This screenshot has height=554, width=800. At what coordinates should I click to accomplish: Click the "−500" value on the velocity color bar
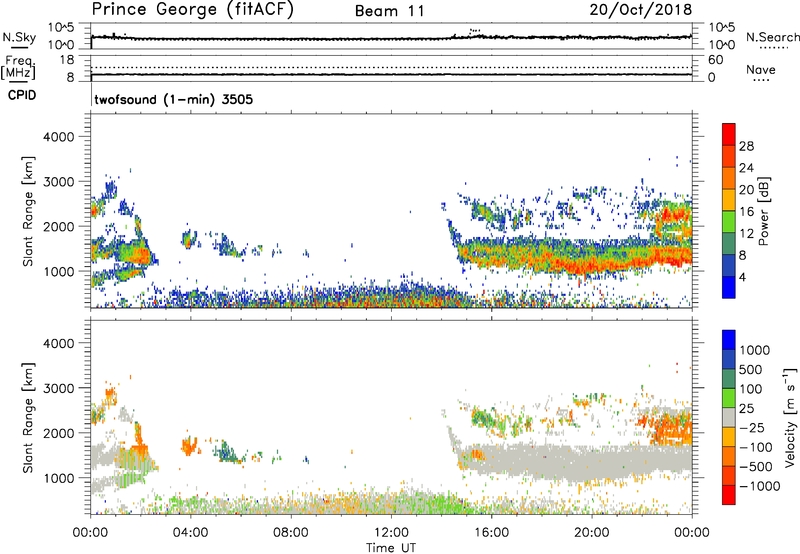[756, 467]
